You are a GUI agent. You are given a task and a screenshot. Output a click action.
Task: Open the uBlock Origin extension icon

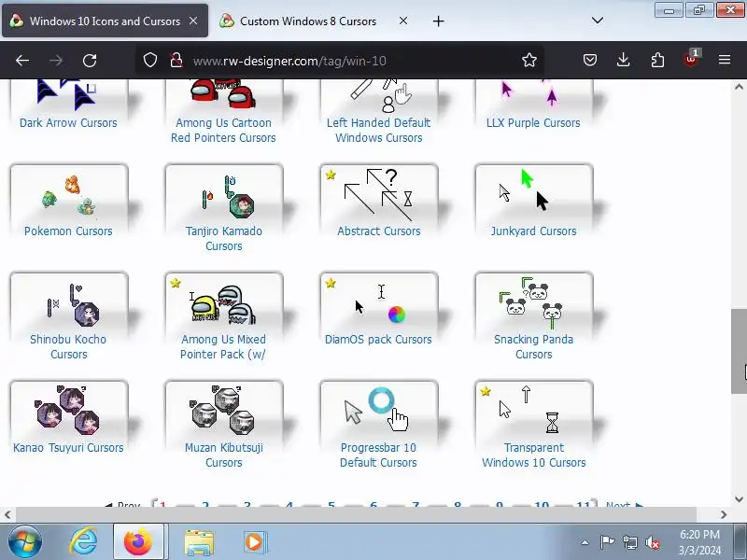click(691, 59)
